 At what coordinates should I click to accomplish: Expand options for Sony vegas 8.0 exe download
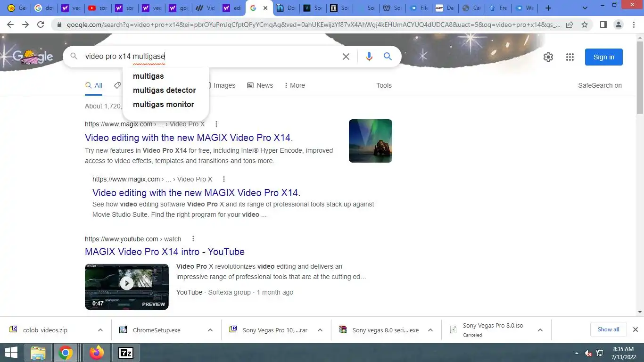click(x=430, y=330)
